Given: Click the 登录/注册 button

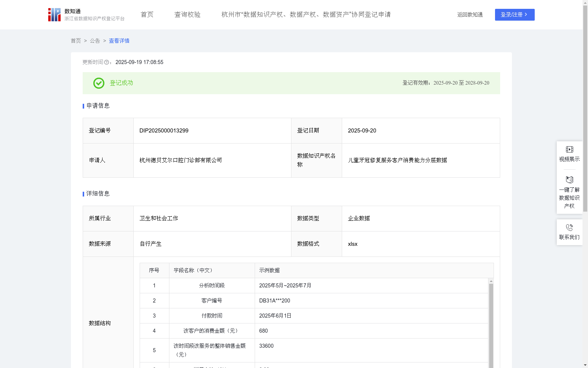Looking at the screenshot, I should click(x=514, y=15).
